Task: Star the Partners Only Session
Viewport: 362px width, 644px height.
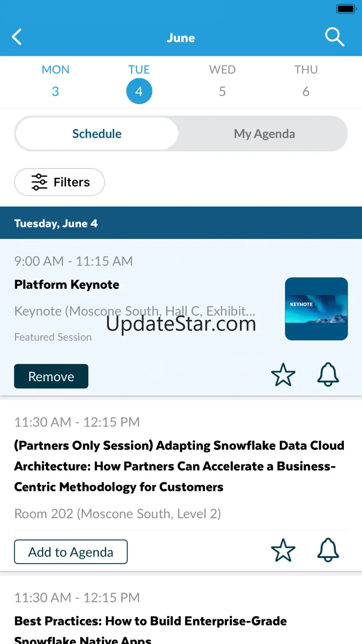Action: (x=283, y=551)
